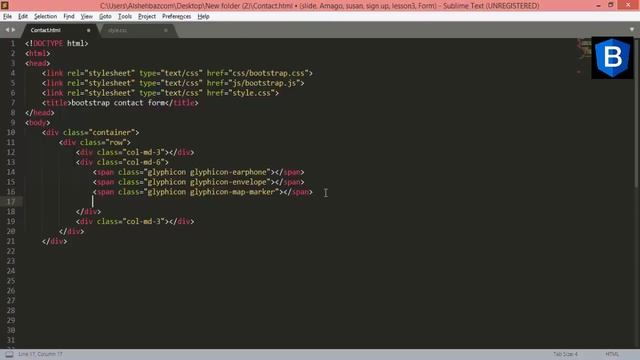Open the File menu
The image size is (640, 360).
click(7, 16)
